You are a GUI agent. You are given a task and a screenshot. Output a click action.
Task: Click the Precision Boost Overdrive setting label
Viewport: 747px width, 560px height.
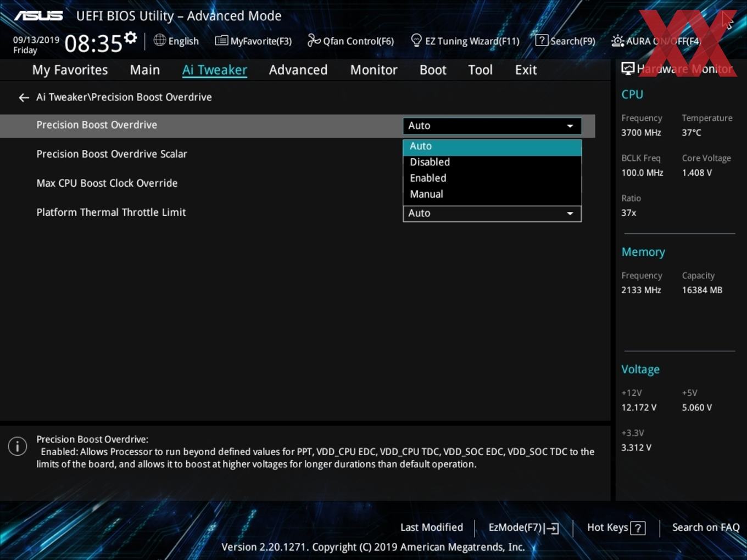tap(97, 125)
